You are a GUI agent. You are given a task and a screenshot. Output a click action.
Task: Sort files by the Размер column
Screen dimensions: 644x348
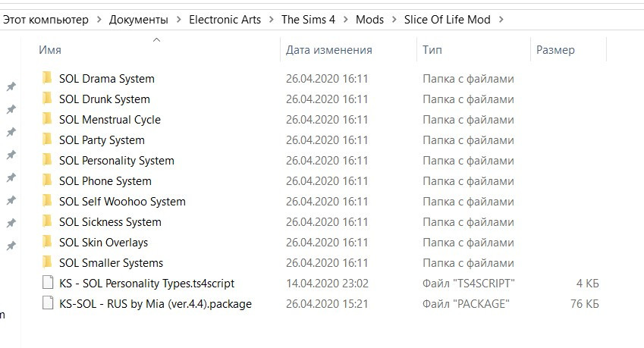[568, 49]
